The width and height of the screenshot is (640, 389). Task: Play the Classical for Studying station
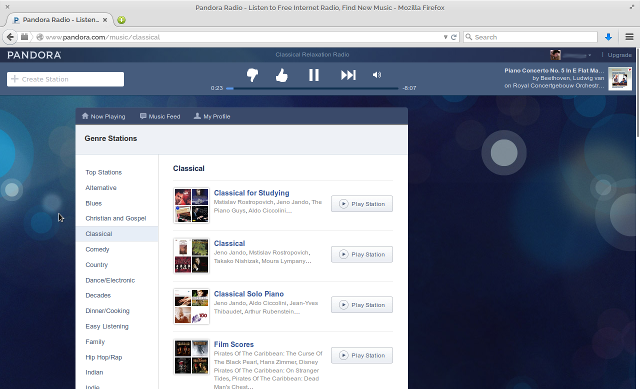tap(362, 204)
